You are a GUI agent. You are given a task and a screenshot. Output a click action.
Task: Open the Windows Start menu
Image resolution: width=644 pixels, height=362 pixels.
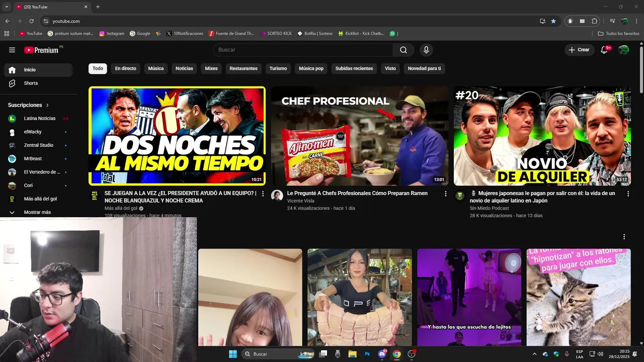(233, 354)
